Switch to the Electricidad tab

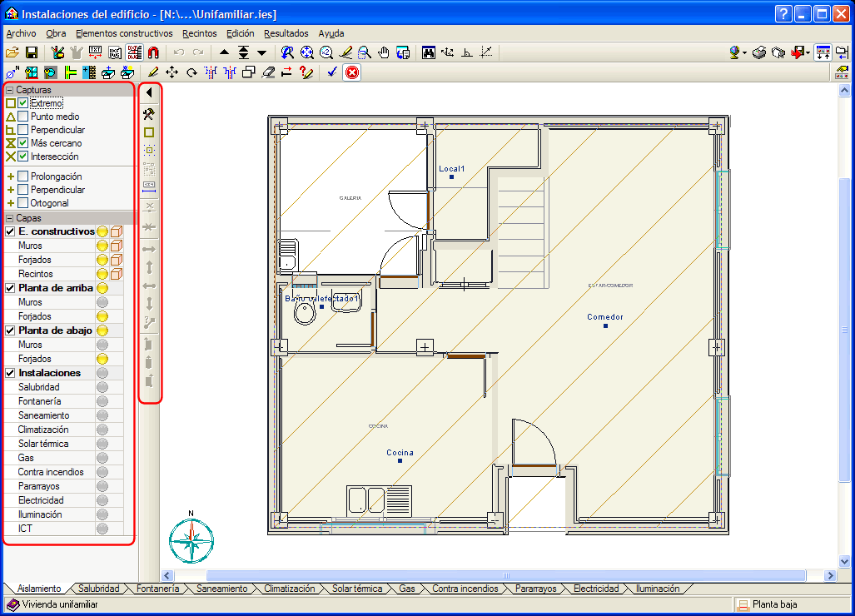pos(596,589)
